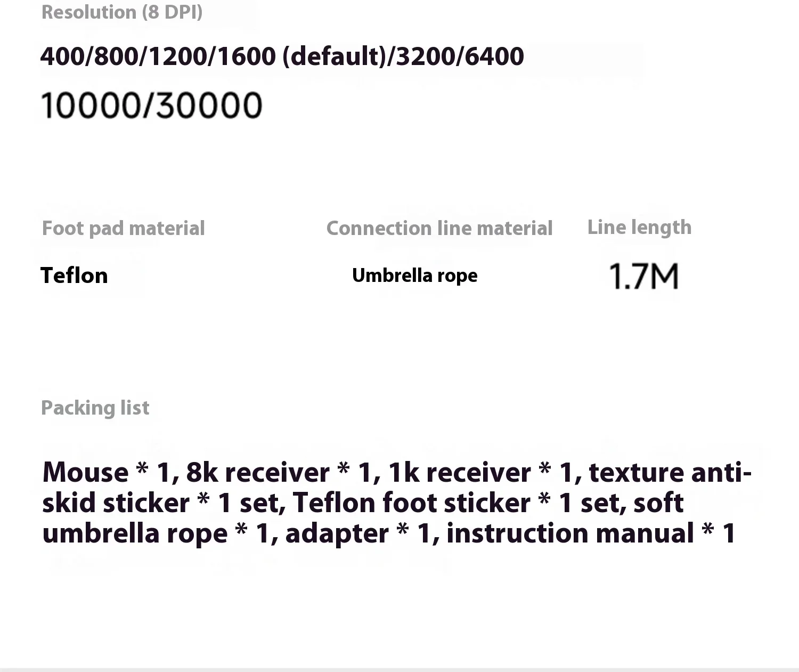Viewport: 799px width, 672px height.
Task: Click the "Line length" label
Action: 639,228
